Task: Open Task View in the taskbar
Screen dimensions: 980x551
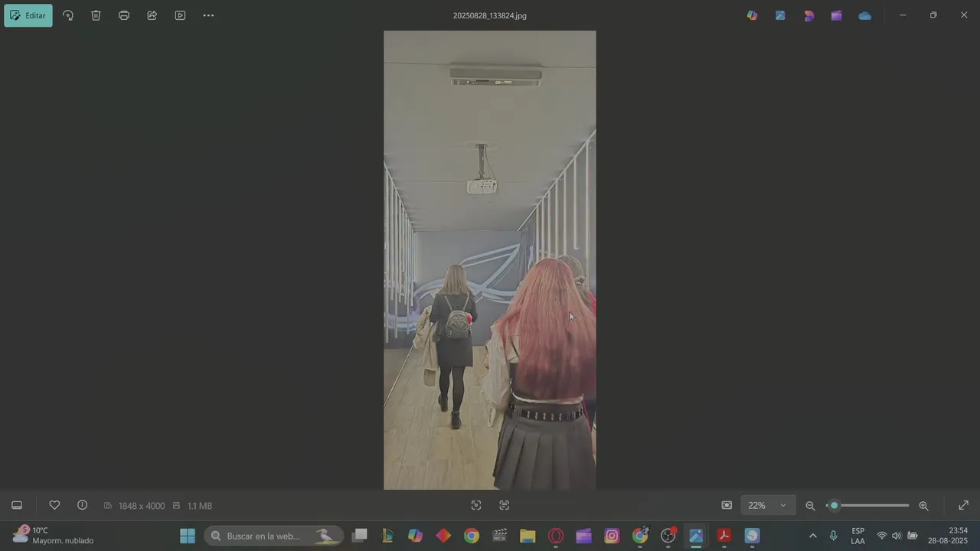Action: pos(360,536)
